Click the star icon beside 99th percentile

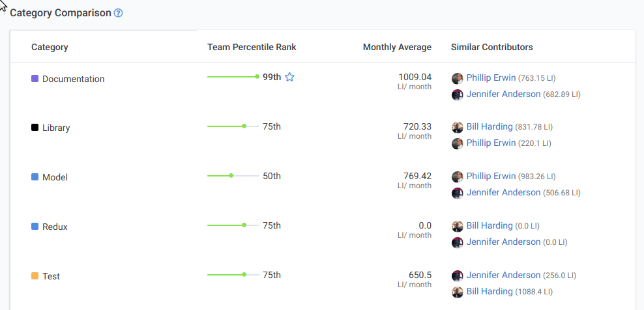coord(290,77)
